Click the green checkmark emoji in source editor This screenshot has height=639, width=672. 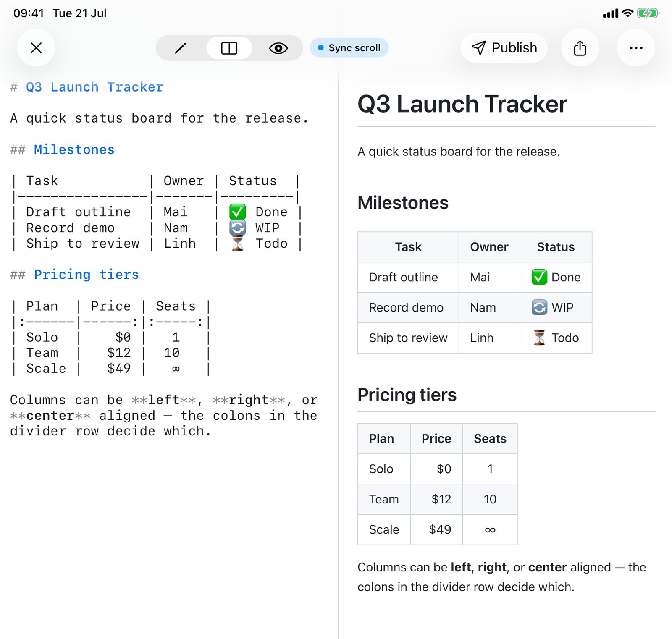tap(238, 212)
